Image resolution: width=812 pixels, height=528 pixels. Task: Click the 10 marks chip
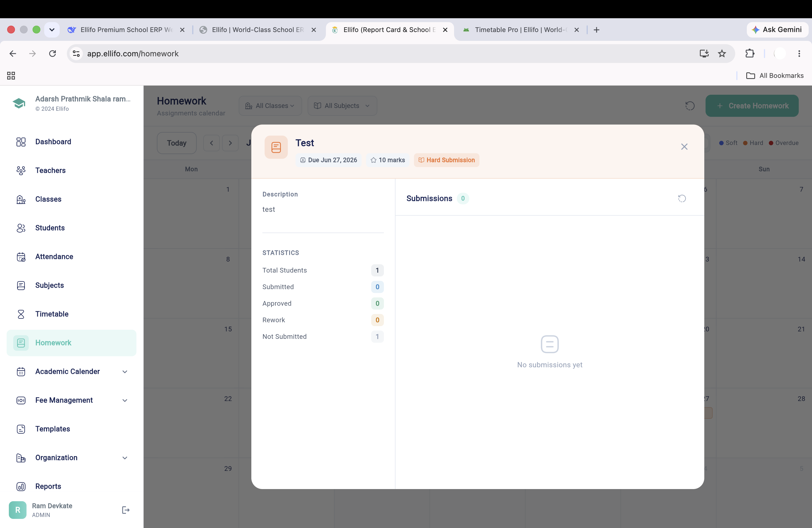click(387, 160)
